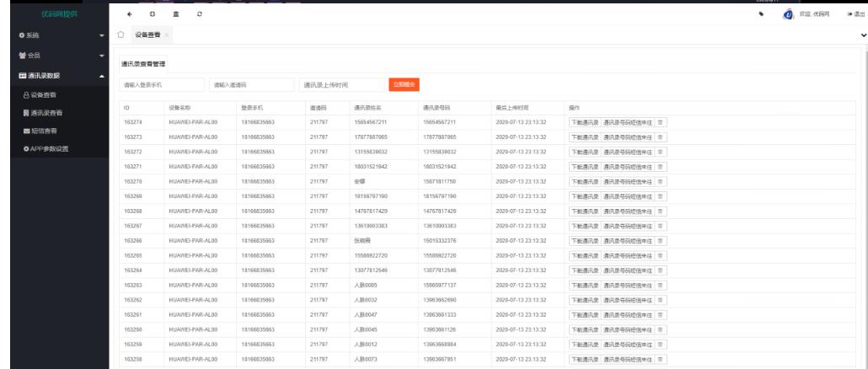Close the 设备查看 tab
Image resolution: width=868 pixels, height=369 pixels.
(167, 35)
